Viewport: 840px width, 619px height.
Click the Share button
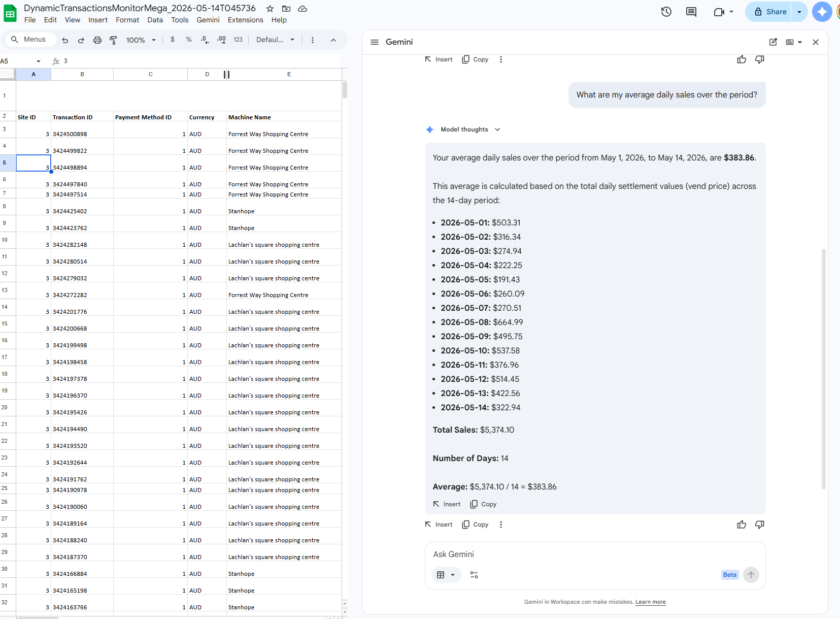(x=768, y=12)
